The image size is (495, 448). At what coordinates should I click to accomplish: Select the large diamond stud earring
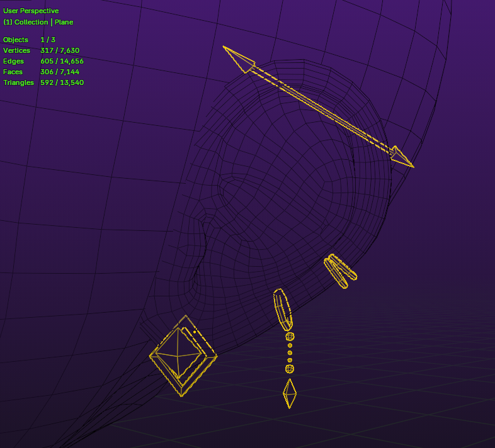click(182, 357)
